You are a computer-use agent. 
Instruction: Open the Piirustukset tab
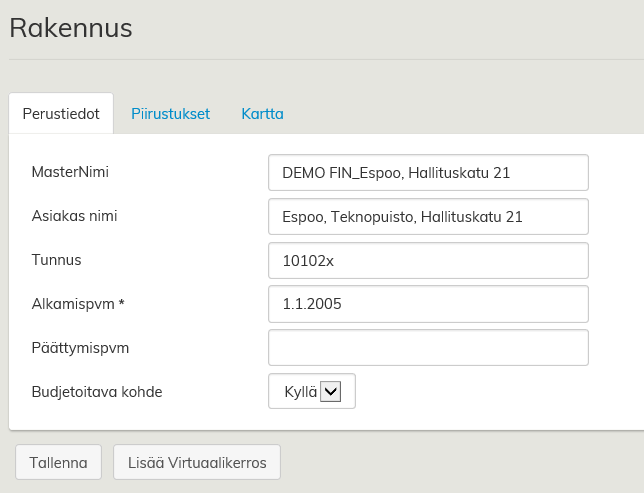(x=170, y=114)
